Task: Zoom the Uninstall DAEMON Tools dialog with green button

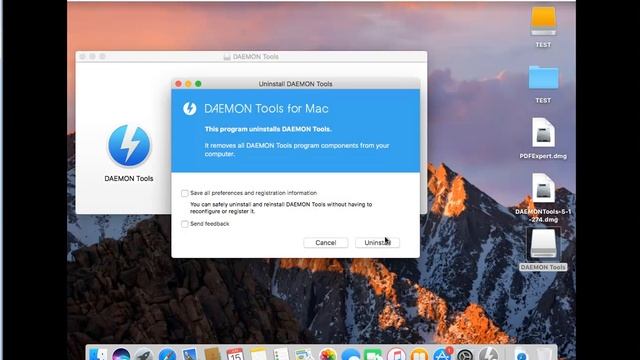Action: [x=198, y=84]
